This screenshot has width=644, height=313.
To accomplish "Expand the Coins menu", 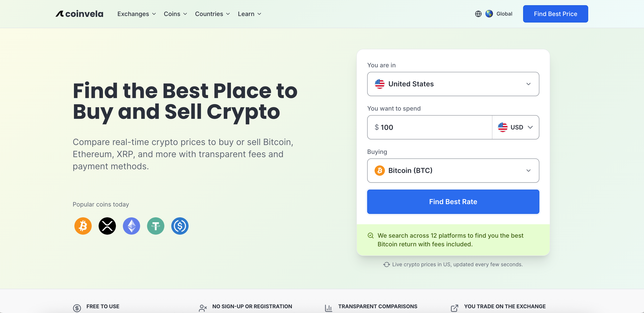I will point(175,14).
